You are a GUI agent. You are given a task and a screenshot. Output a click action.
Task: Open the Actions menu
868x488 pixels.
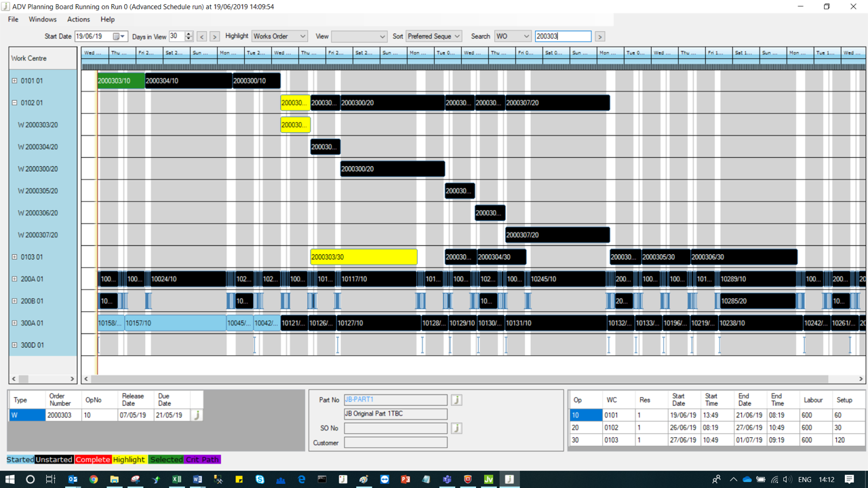click(x=78, y=20)
